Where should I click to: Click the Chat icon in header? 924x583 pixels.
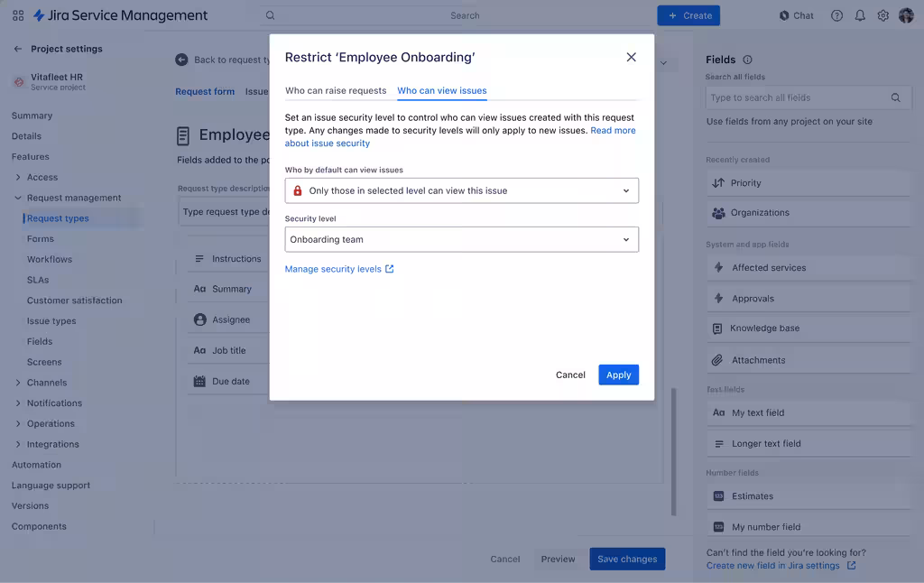tap(796, 15)
